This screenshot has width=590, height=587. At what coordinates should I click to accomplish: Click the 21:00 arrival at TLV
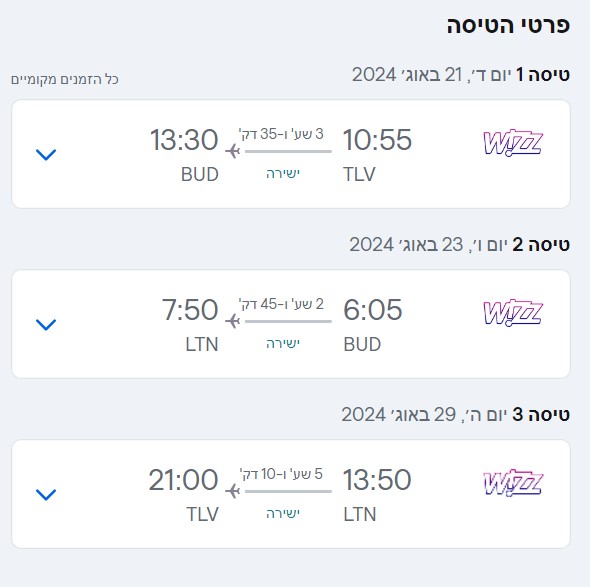click(183, 479)
